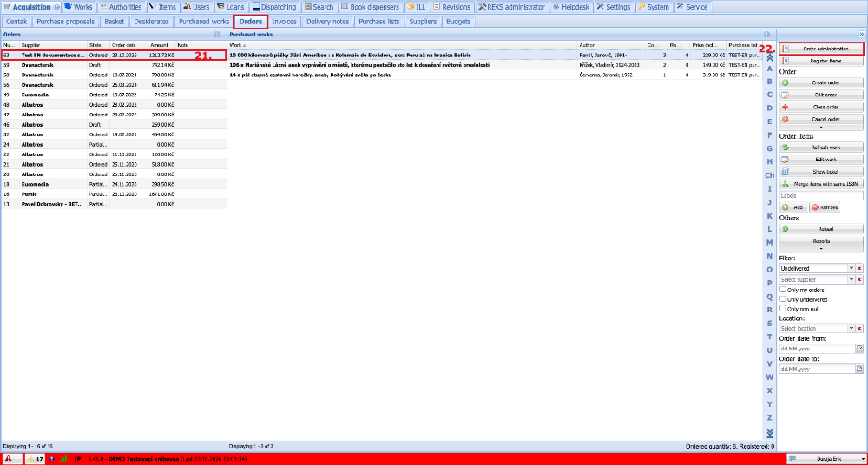868x465 pixels.
Task: Open the Purchase proposals sub-tab
Action: pyautogui.click(x=66, y=22)
